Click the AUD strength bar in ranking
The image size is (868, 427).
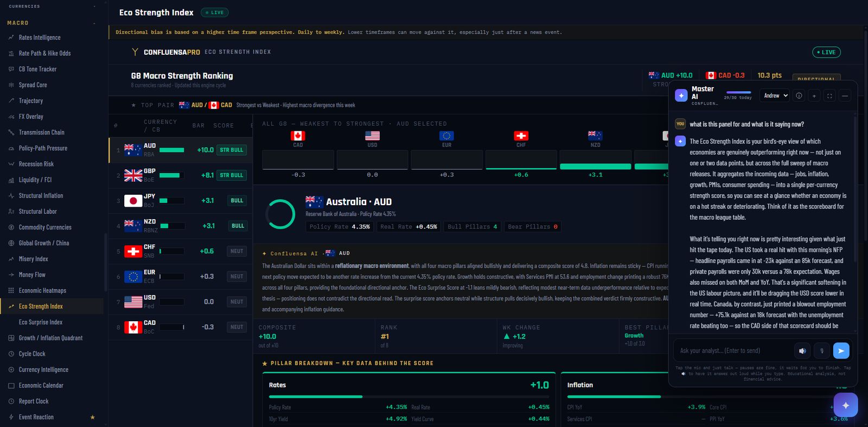[x=172, y=150]
